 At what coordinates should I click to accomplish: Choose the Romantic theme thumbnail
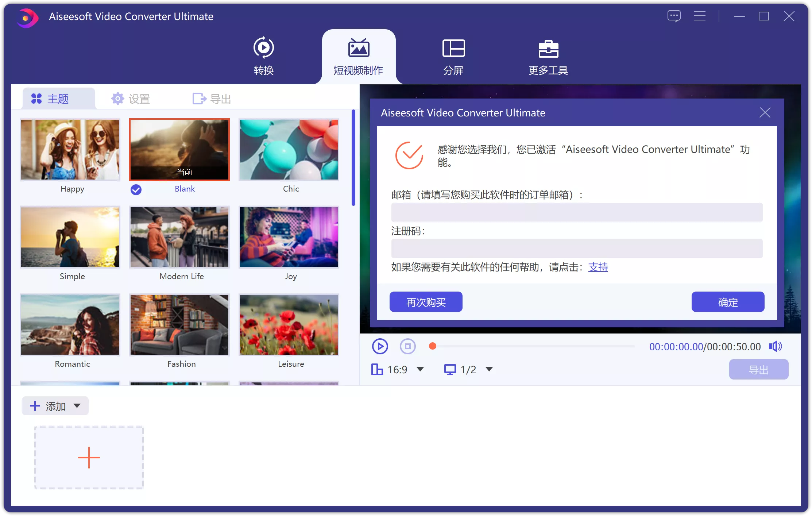tap(70, 325)
